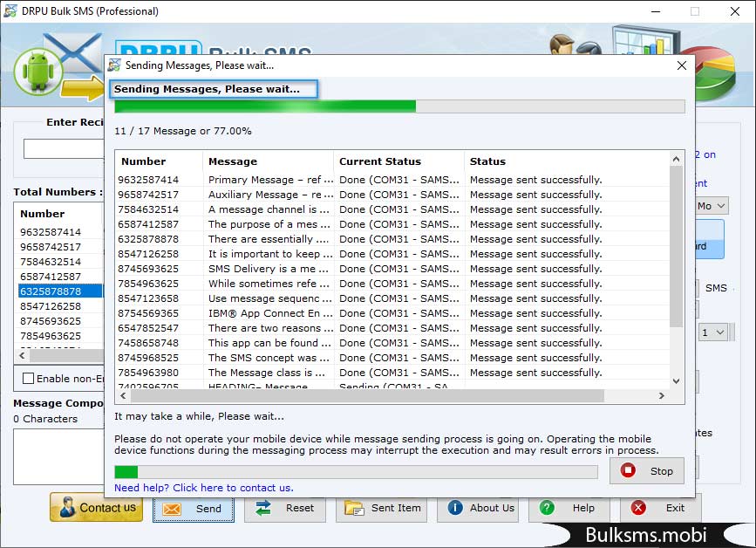Click the Android robot logo icon
The height and width of the screenshot is (548, 756).
(38, 72)
